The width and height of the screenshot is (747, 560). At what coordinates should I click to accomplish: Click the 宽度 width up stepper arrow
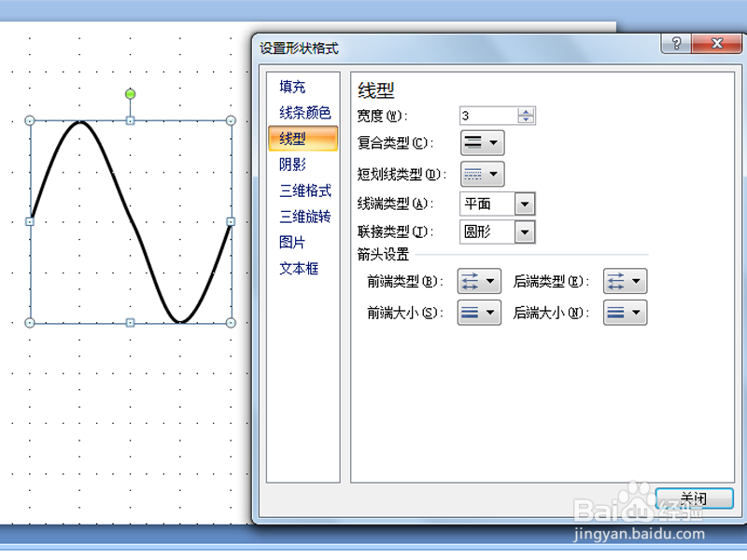(526, 112)
